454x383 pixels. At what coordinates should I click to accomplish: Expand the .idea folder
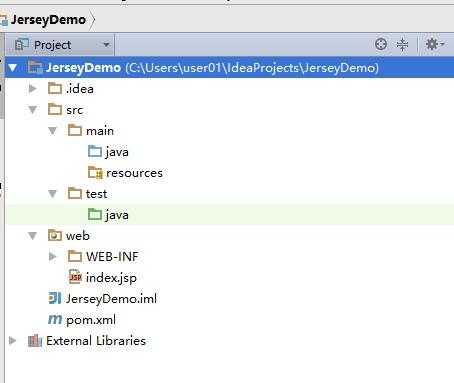click(x=32, y=89)
